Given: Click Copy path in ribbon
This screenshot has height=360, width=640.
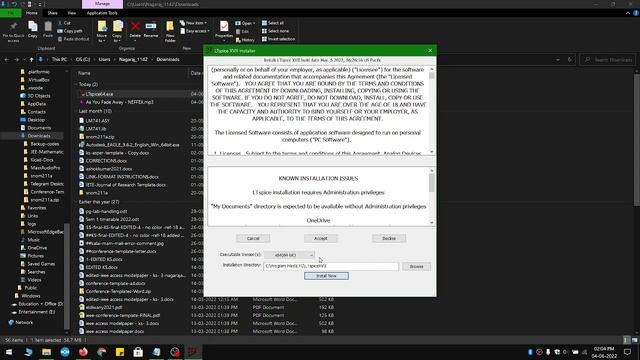Looking at the screenshot, I should [70, 31].
